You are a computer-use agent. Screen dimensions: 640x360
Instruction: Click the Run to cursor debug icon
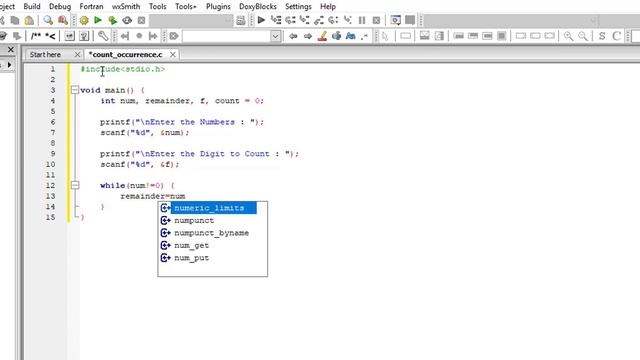coord(276,20)
